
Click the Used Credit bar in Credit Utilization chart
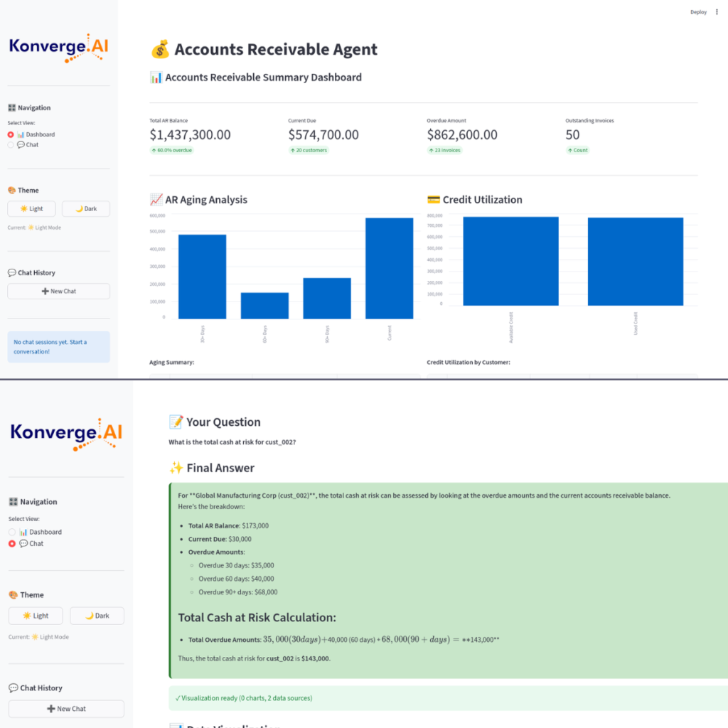tap(636, 262)
